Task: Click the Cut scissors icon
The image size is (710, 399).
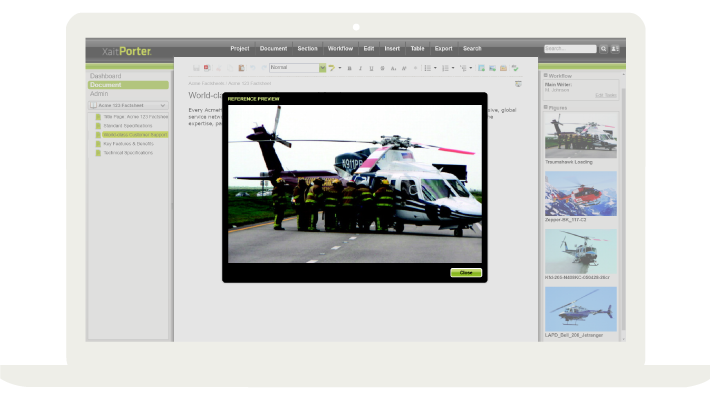Action: 219,68
